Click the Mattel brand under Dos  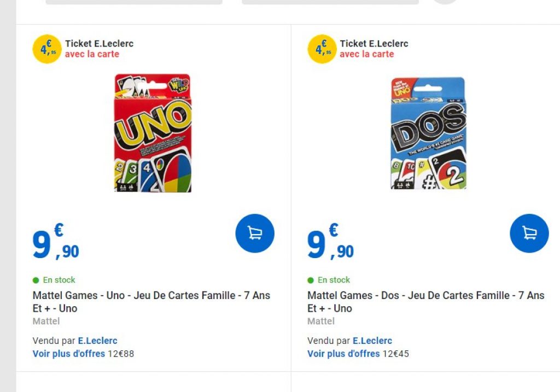tap(320, 321)
